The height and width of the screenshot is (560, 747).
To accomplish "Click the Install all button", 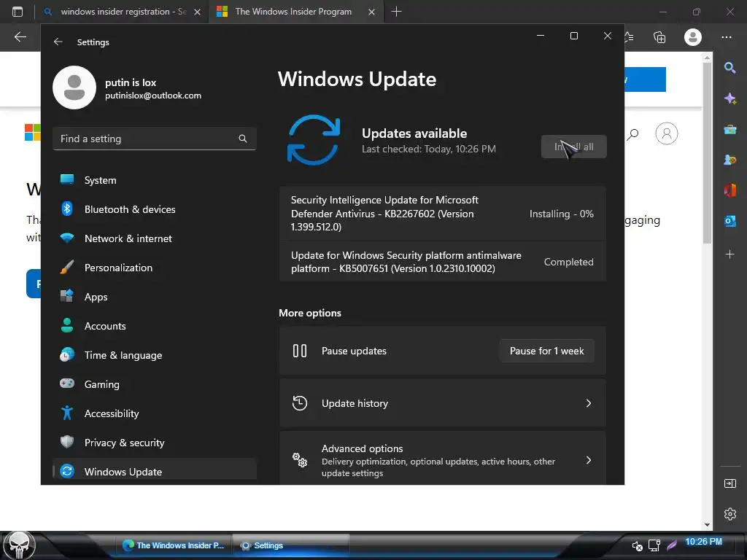I will (x=573, y=147).
